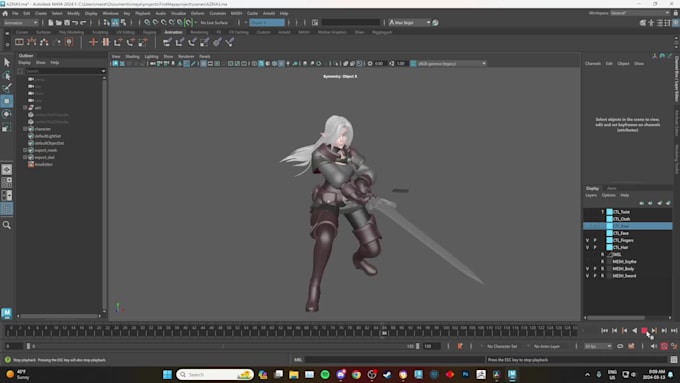Stop playback with the red stop button

(x=644, y=331)
